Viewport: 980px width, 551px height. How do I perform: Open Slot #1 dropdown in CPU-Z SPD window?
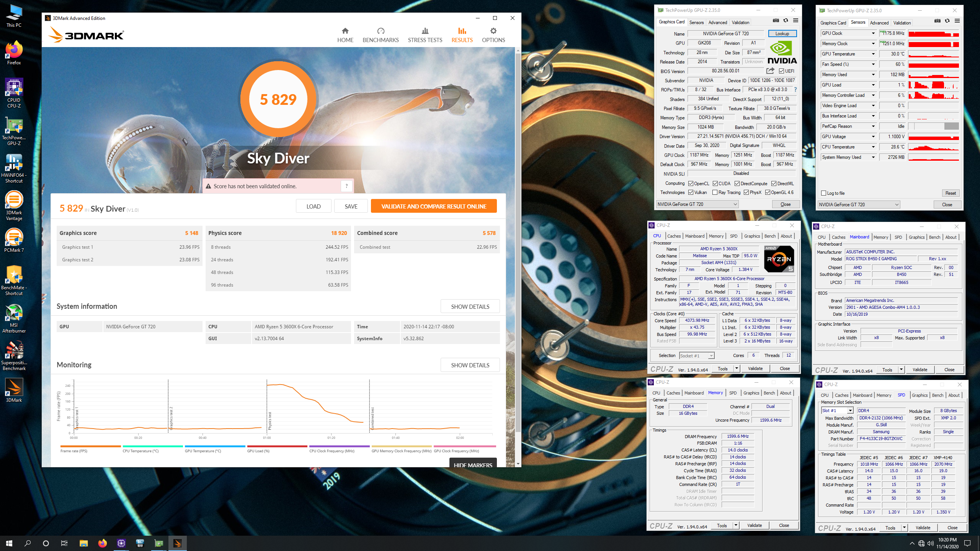(837, 411)
